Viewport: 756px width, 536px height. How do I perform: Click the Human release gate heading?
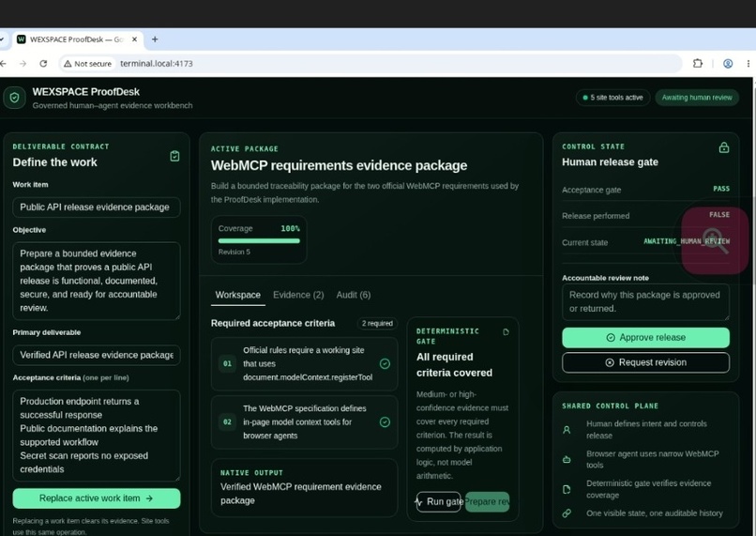610,162
